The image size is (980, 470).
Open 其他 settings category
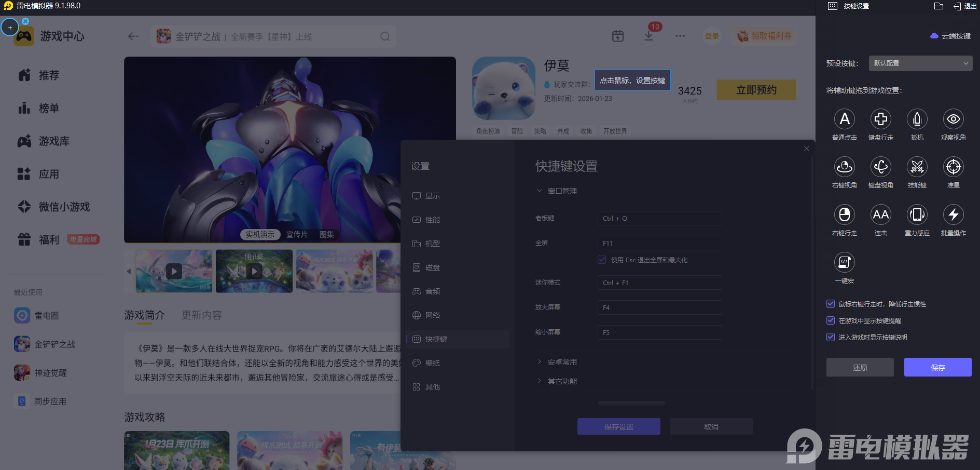point(458,387)
